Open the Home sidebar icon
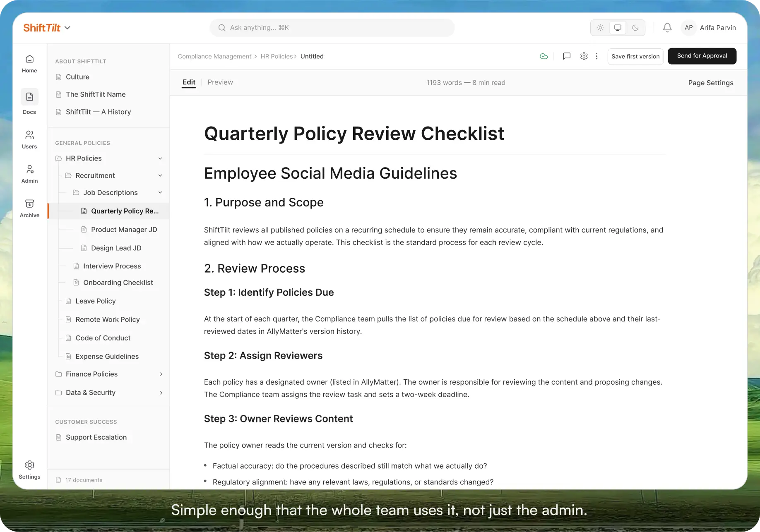760x532 pixels. point(29,59)
